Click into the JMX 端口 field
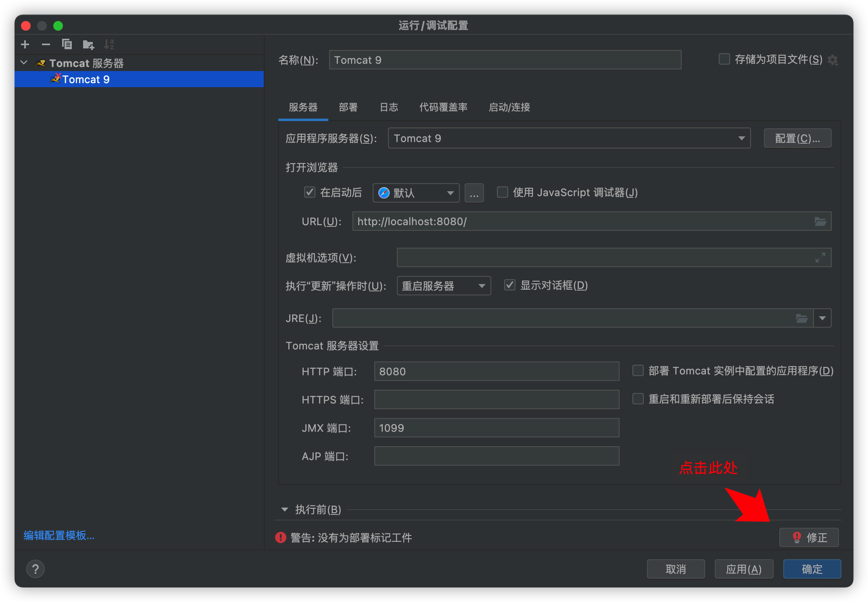This screenshot has height=602, width=868. (x=497, y=428)
